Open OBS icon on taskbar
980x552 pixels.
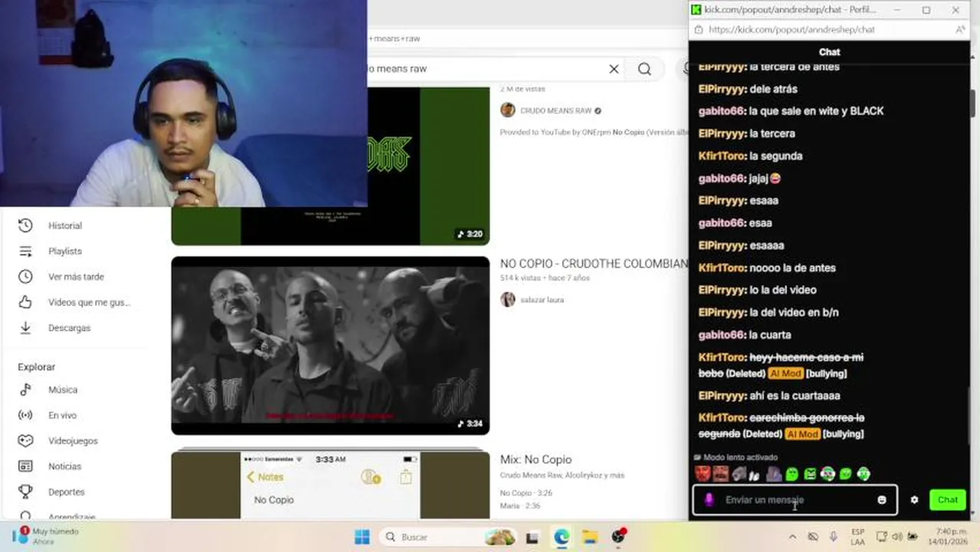click(x=618, y=536)
